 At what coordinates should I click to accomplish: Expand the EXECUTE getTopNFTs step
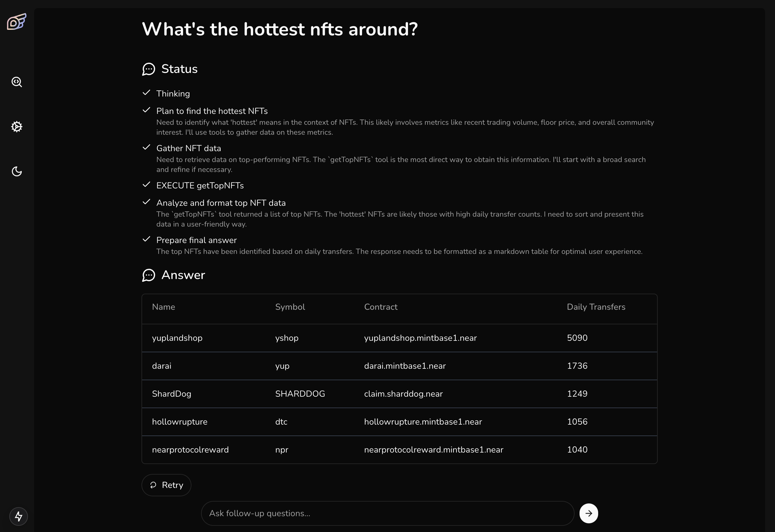pos(200,185)
